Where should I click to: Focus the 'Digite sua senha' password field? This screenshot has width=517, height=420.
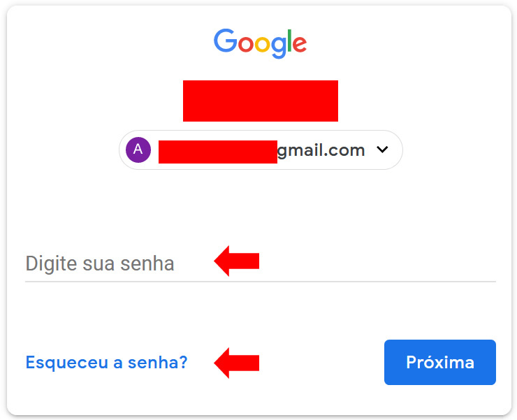261,263
